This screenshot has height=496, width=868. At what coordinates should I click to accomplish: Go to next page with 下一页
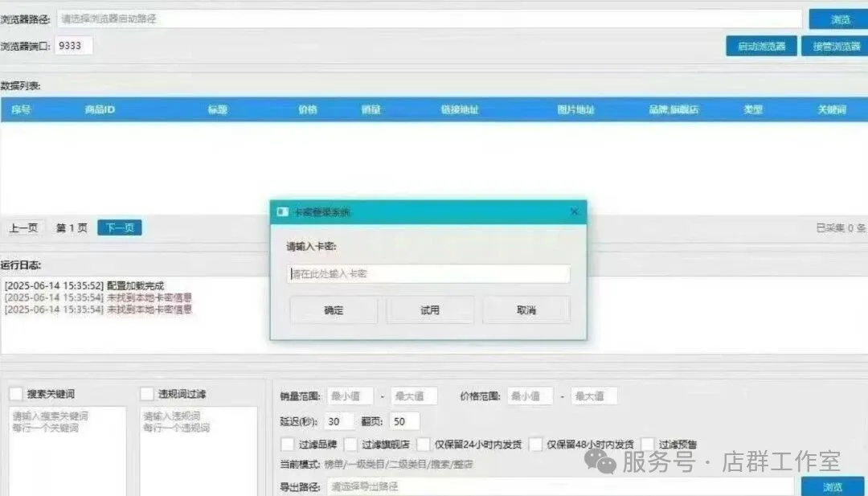click(x=120, y=228)
